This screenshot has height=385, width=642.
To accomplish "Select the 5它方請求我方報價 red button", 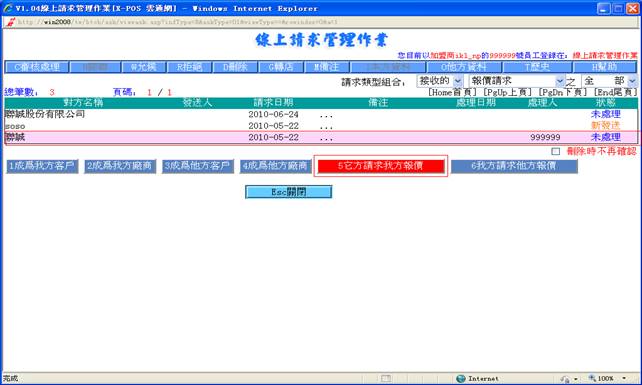I will coord(381,166).
